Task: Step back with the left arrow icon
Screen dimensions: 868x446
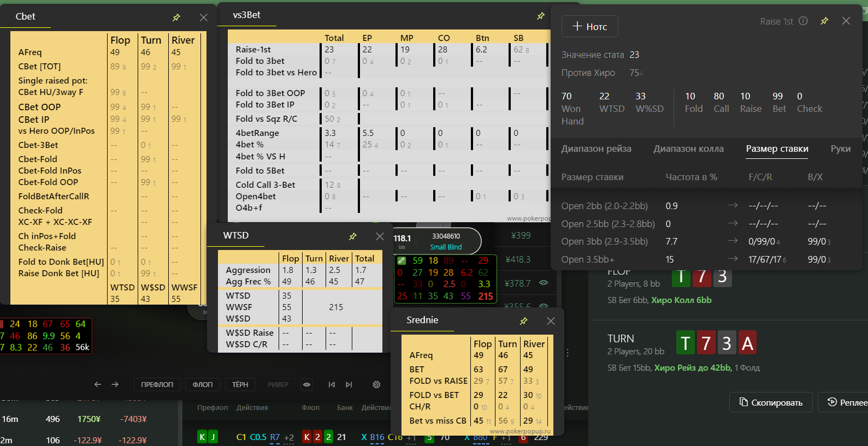Action: (98, 384)
